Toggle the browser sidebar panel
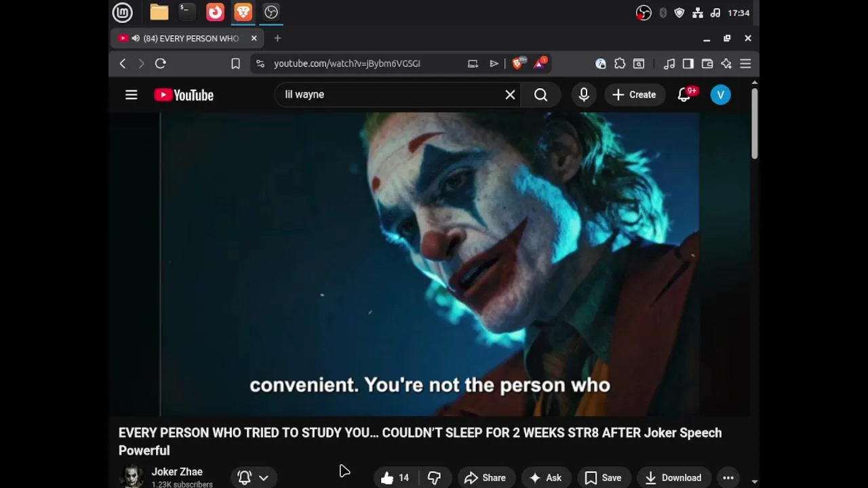This screenshot has height=488, width=868. (688, 64)
